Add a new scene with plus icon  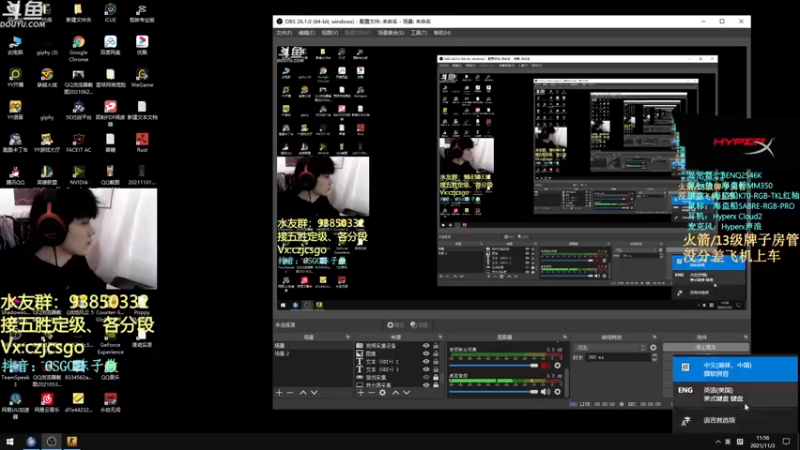coord(279,392)
